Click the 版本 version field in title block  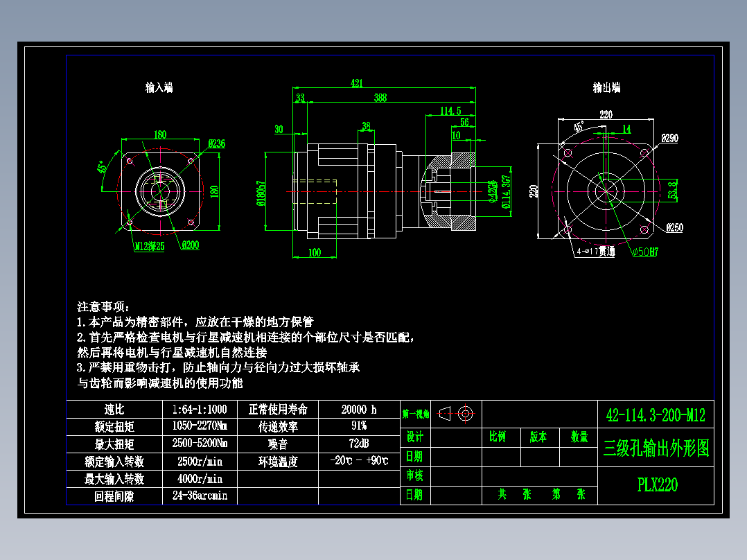click(540, 437)
